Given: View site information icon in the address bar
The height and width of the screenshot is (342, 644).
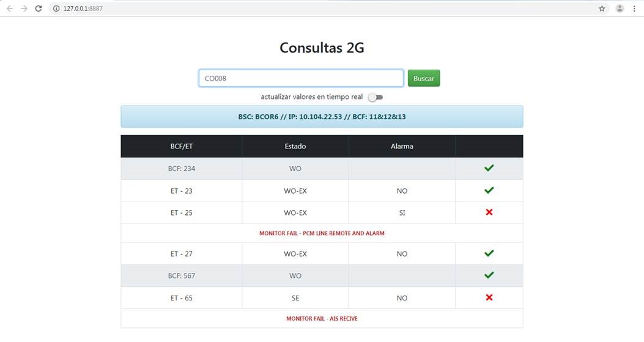Looking at the screenshot, I should 56,8.
